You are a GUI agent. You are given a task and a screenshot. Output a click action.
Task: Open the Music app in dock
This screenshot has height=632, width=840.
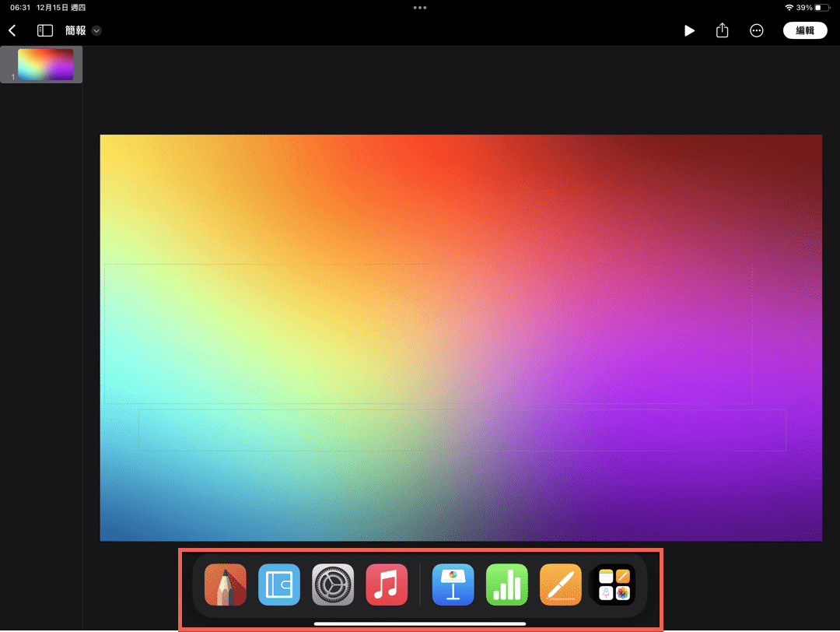387,585
